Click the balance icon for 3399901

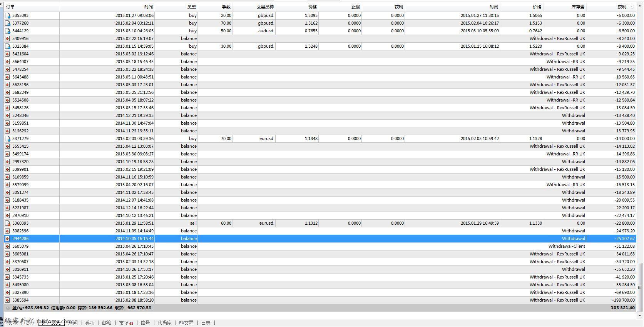coord(7,169)
